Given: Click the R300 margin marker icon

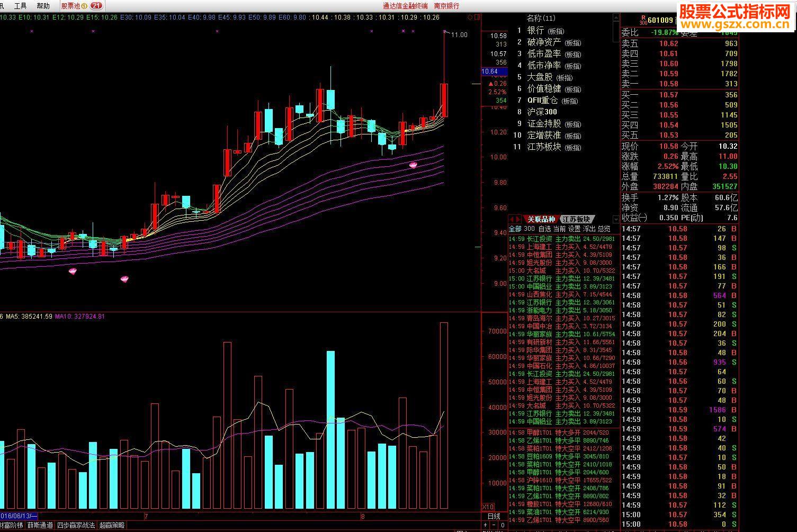Looking at the screenshot, I should [x=643, y=20].
